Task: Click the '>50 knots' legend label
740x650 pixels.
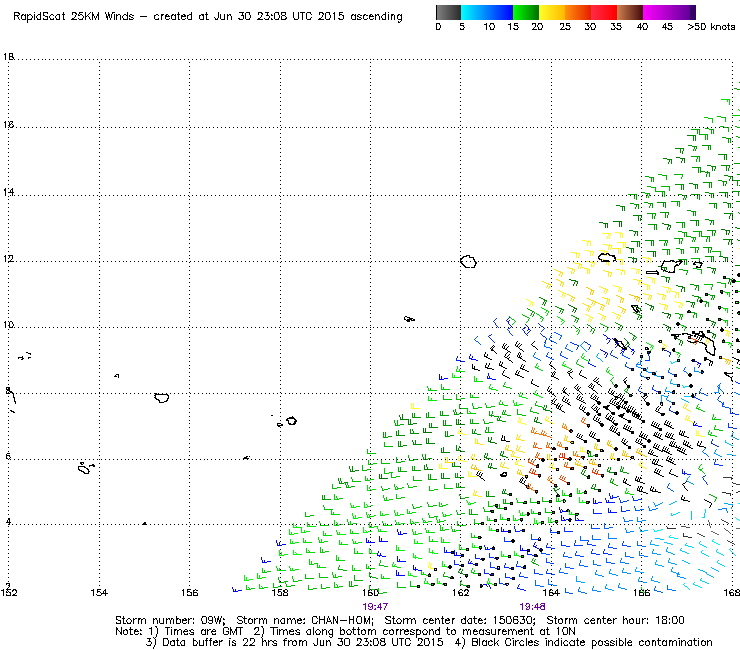Action: coord(711,27)
